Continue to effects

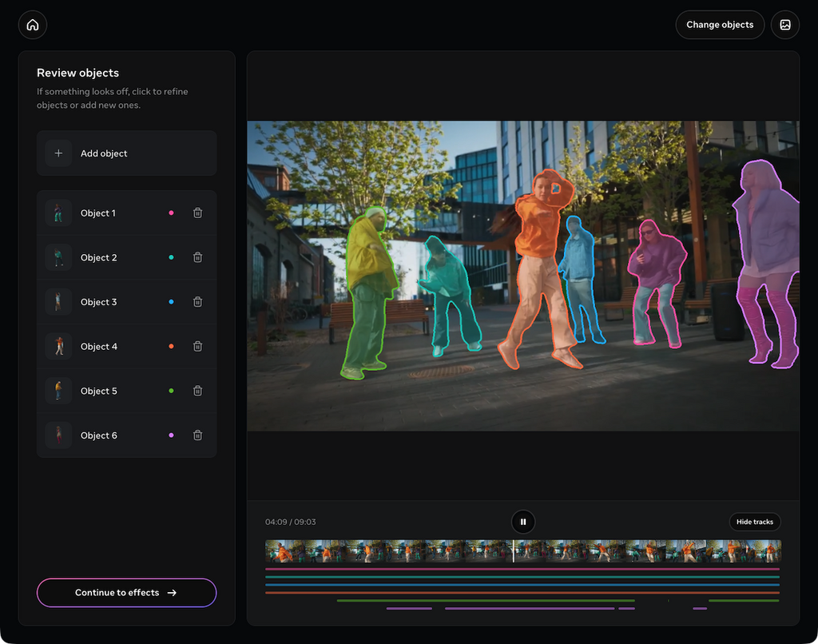(126, 593)
